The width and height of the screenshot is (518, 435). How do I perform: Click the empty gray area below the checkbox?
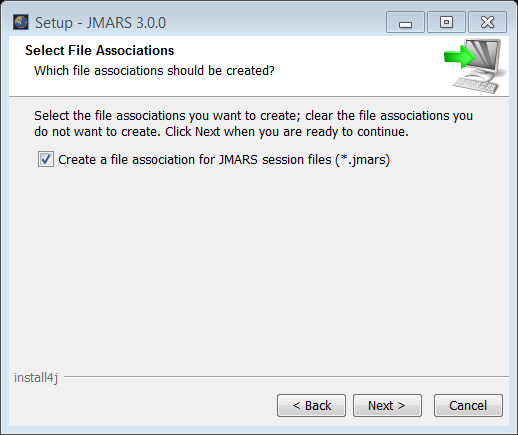tap(259, 267)
